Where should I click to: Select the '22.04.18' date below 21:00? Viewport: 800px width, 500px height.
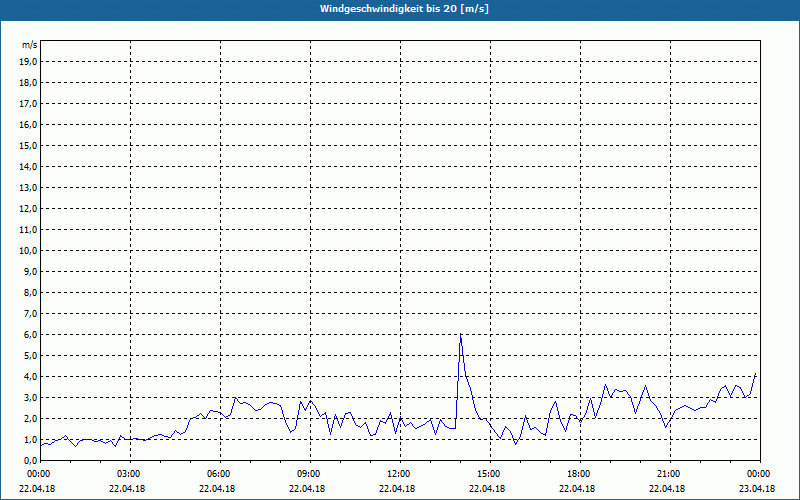click(666, 488)
